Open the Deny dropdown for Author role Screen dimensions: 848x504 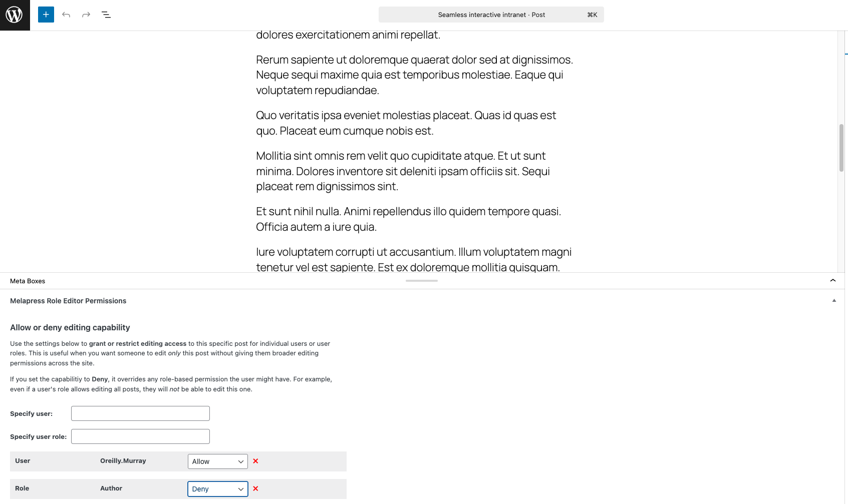(217, 489)
